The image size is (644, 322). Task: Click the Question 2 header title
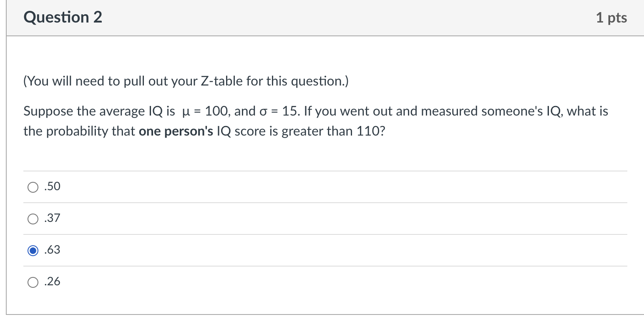tap(63, 17)
